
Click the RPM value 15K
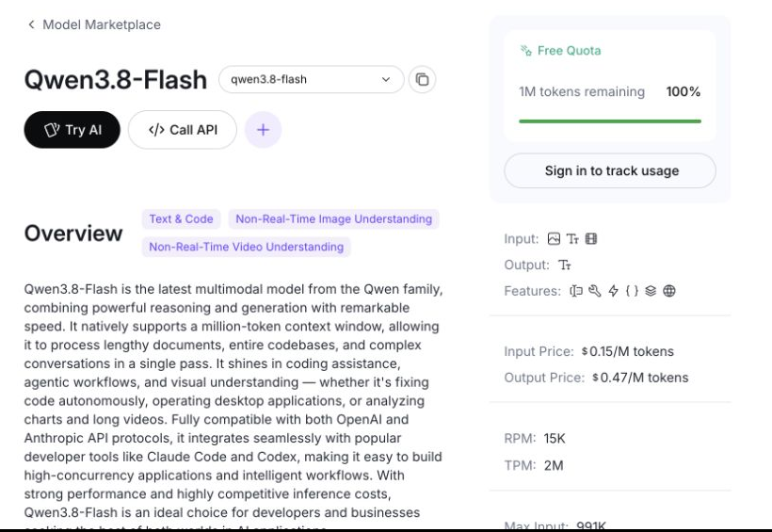click(x=555, y=439)
